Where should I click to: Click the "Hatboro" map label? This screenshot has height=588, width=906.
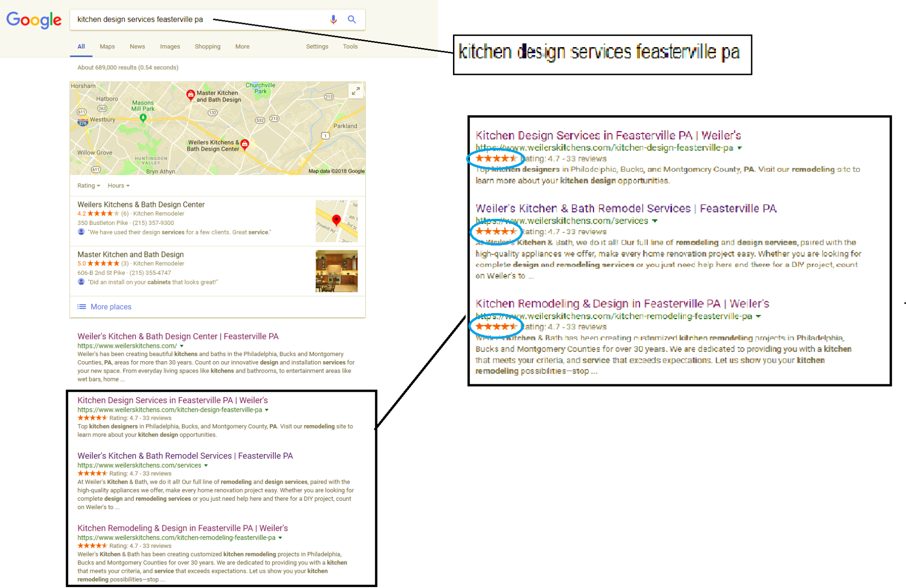click(x=107, y=99)
